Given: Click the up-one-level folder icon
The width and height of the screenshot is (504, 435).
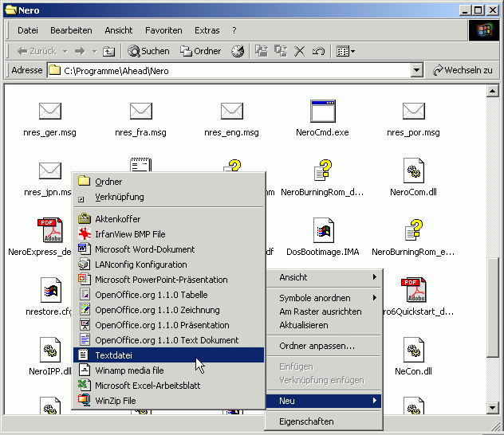Looking at the screenshot, I should (x=108, y=51).
